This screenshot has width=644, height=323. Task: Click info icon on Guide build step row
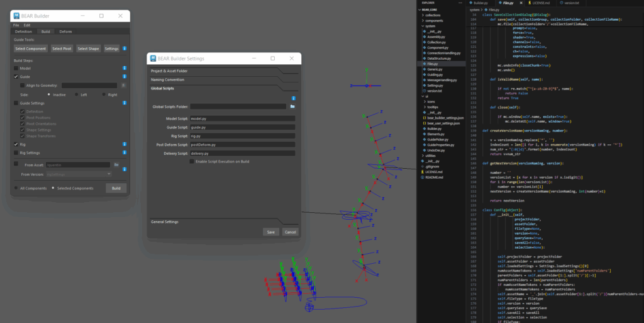tap(125, 76)
